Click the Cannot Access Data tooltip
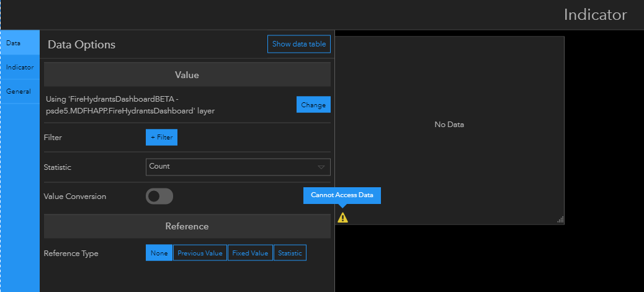The width and height of the screenshot is (644, 292). [x=342, y=195]
